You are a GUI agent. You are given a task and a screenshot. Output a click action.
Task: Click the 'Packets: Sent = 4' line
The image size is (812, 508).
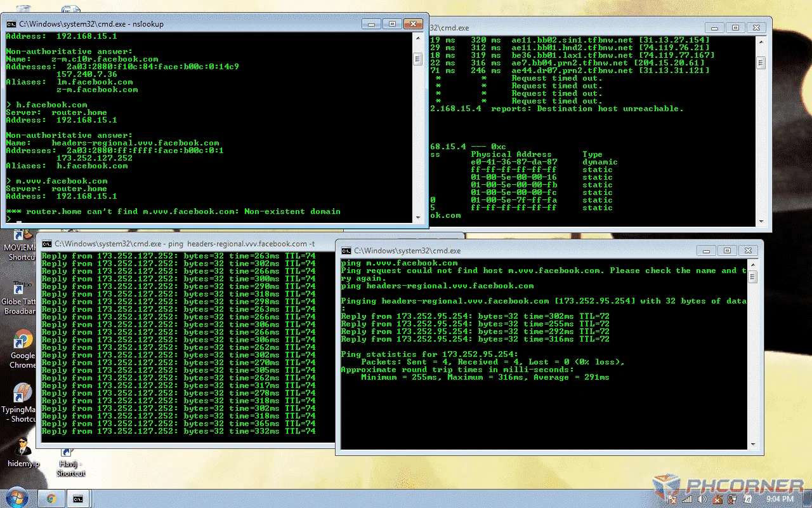(493, 362)
